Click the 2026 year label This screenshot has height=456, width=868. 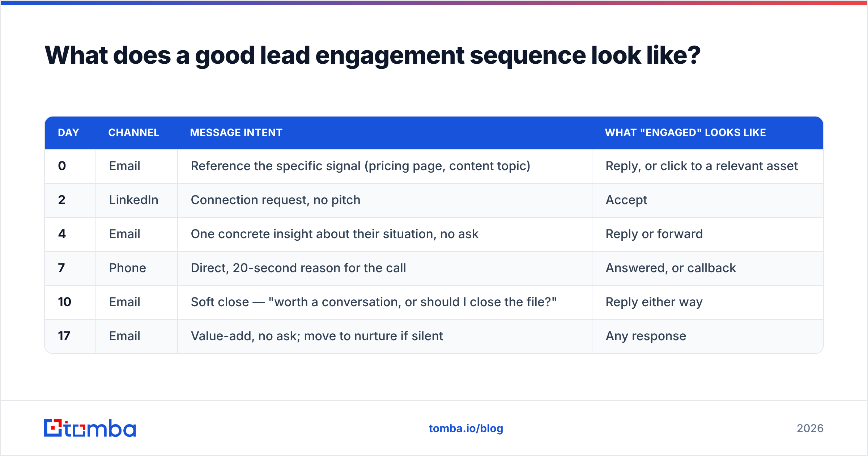[x=810, y=428]
